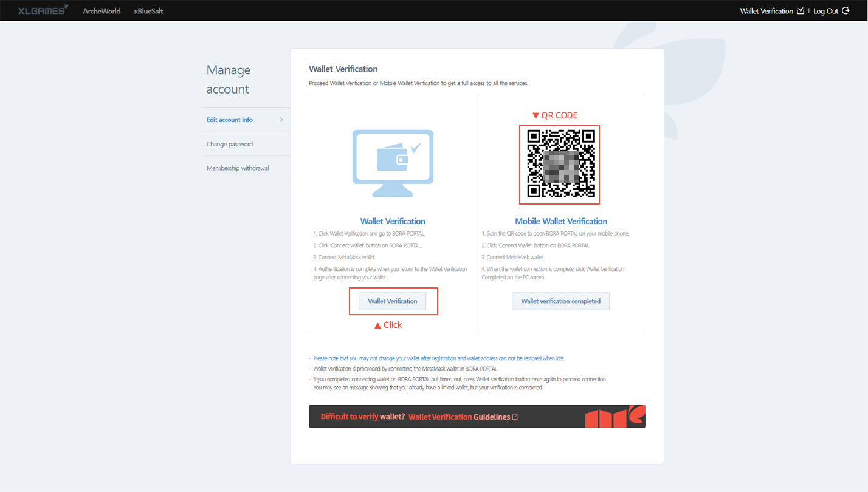Open Wallet Verification link in header

(766, 11)
